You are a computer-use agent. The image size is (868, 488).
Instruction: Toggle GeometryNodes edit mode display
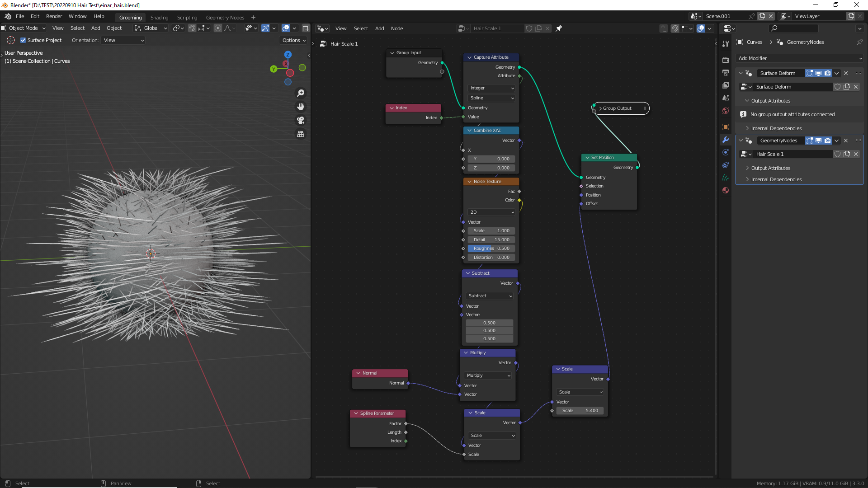pos(809,141)
